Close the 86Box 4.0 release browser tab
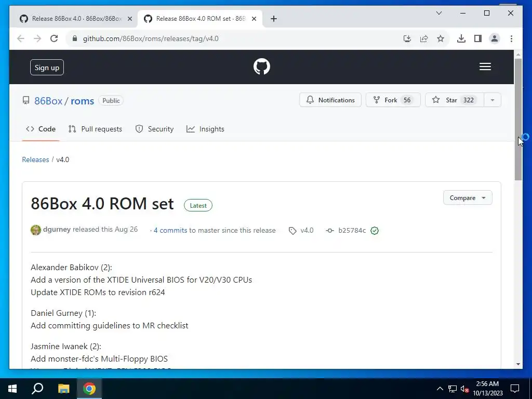 coord(129,19)
